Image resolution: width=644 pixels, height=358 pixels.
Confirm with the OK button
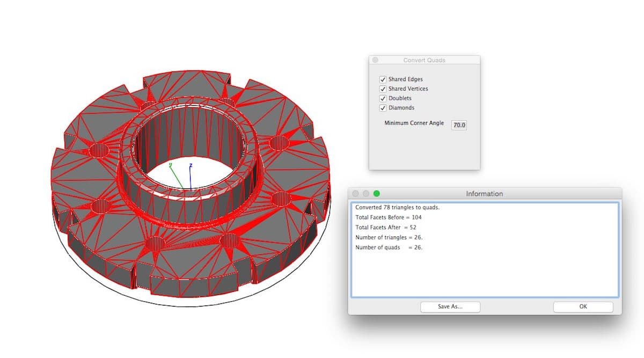583,306
